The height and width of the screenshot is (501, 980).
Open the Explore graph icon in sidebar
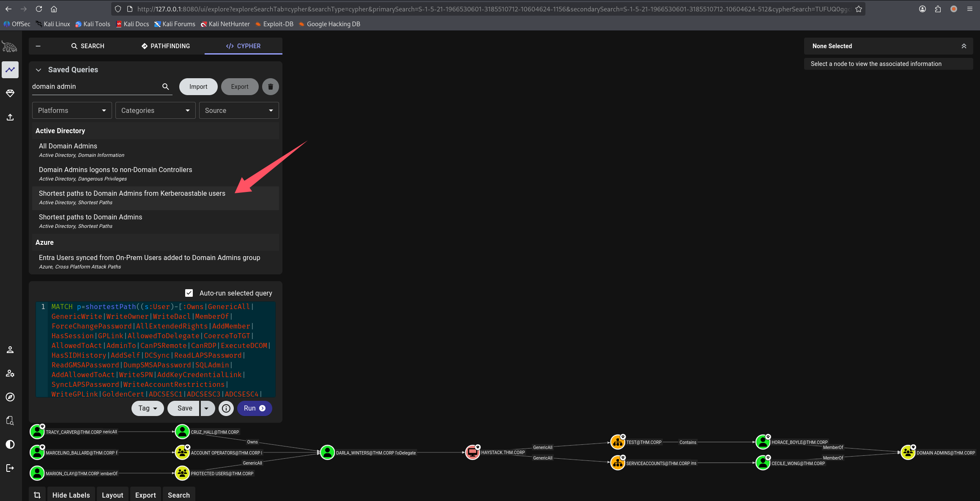click(x=10, y=70)
